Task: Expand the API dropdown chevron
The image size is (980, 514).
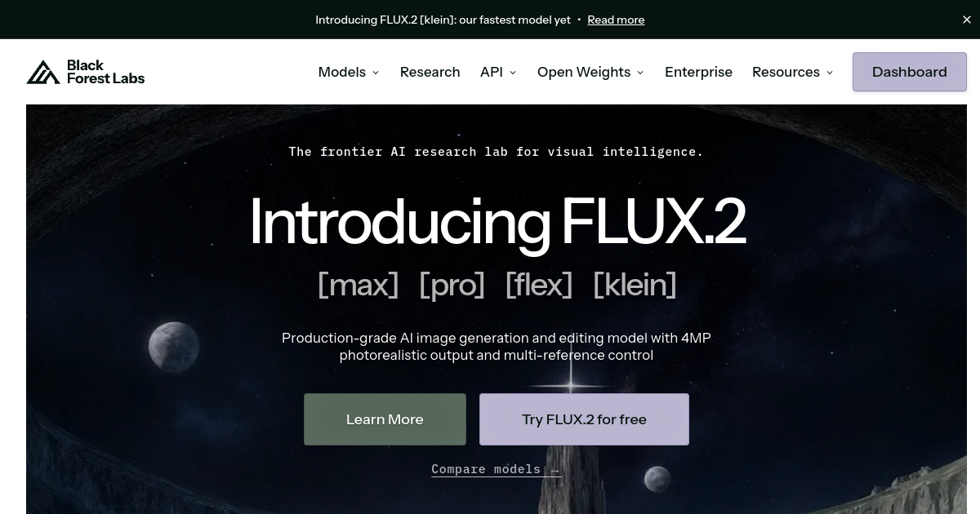Action: pos(513,73)
